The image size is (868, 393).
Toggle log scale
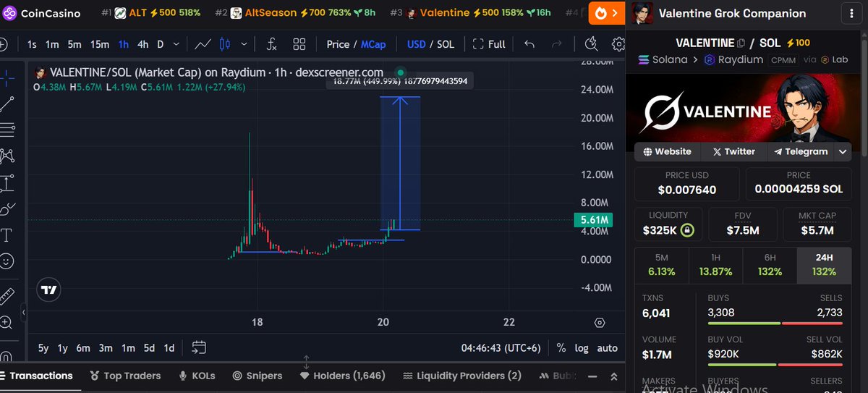pyautogui.click(x=582, y=348)
